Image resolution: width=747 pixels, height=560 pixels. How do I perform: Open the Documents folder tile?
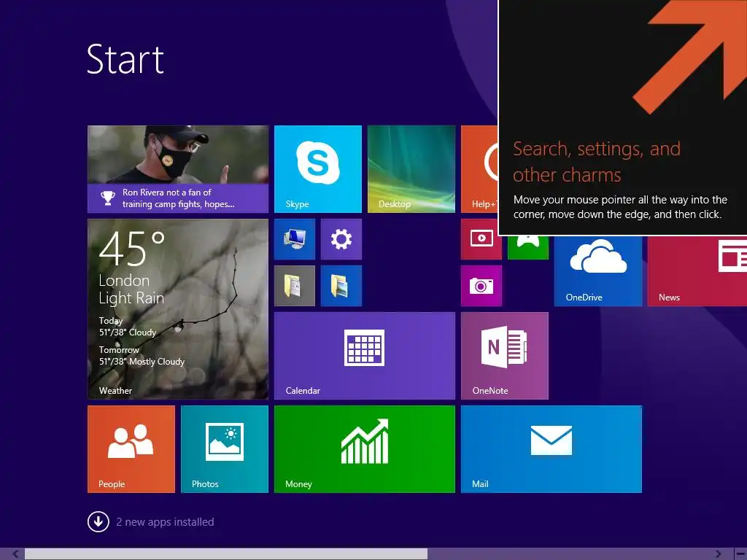pos(295,286)
